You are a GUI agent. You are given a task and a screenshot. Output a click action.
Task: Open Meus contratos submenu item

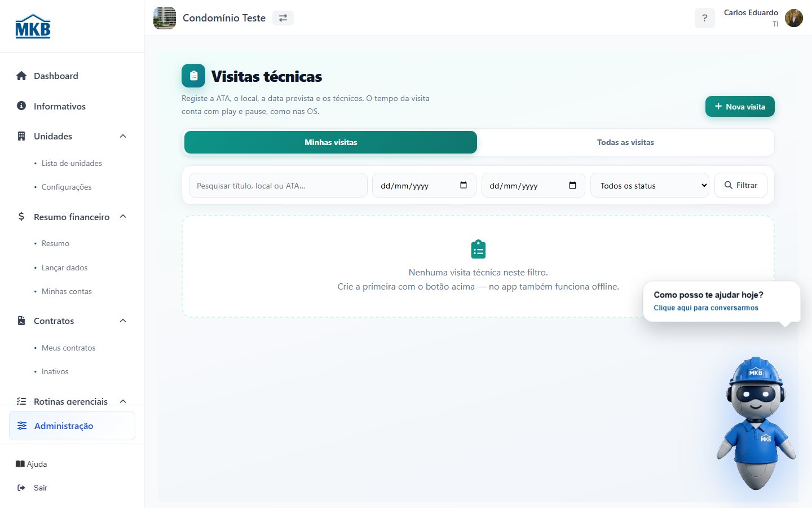(x=68, y=348)
